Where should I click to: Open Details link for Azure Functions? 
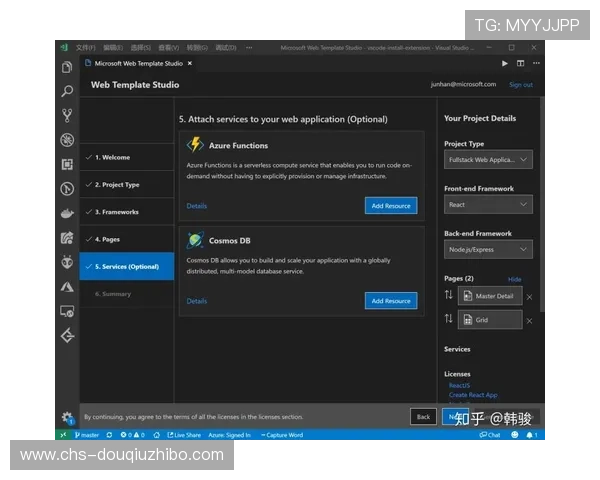coord(197,206)
